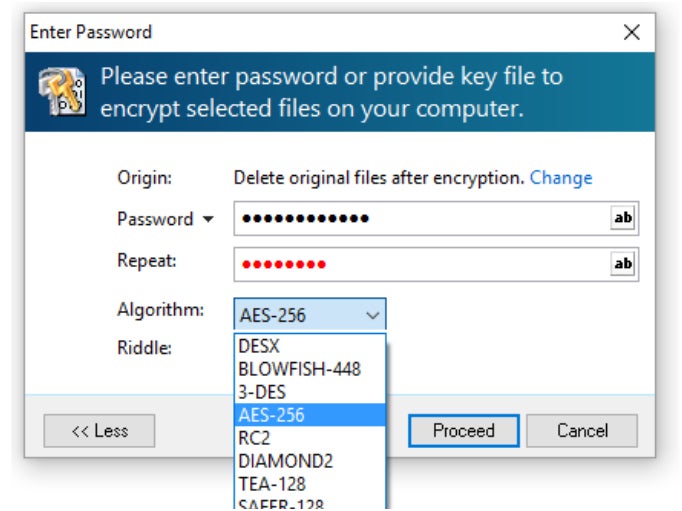Reveal repeat field text with ab button
The image size is (682, 511).
tap(622, 264)
